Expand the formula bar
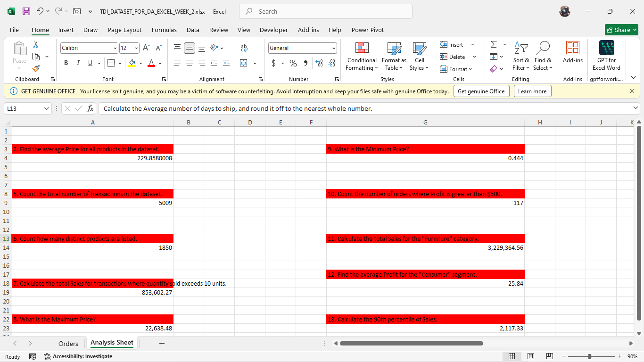 [636, 108]
